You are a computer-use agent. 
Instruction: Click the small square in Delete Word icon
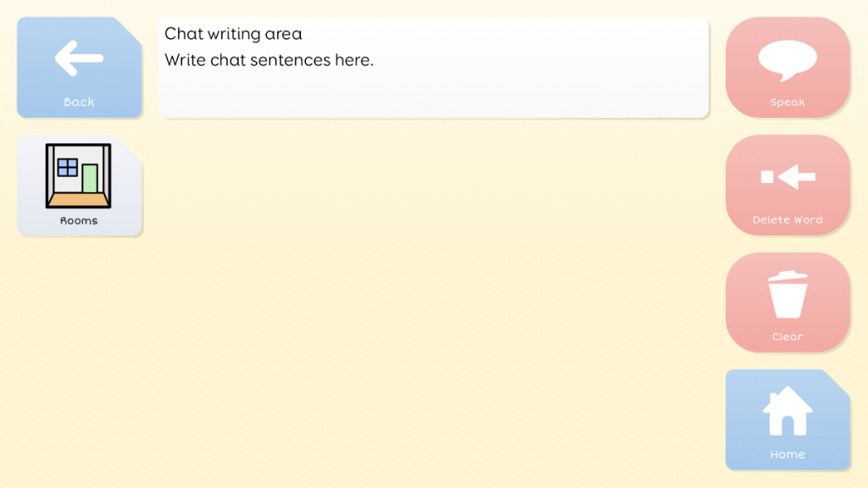tap(767, 177)
